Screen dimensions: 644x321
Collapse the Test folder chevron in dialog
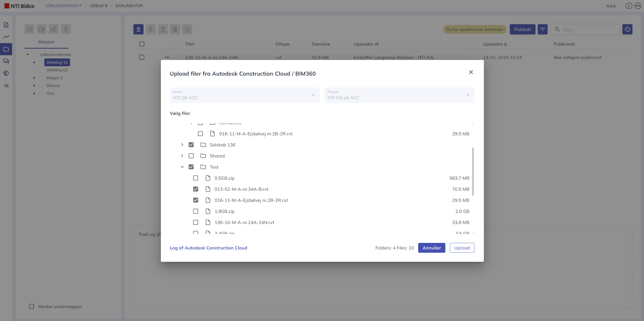click(182, 167)
